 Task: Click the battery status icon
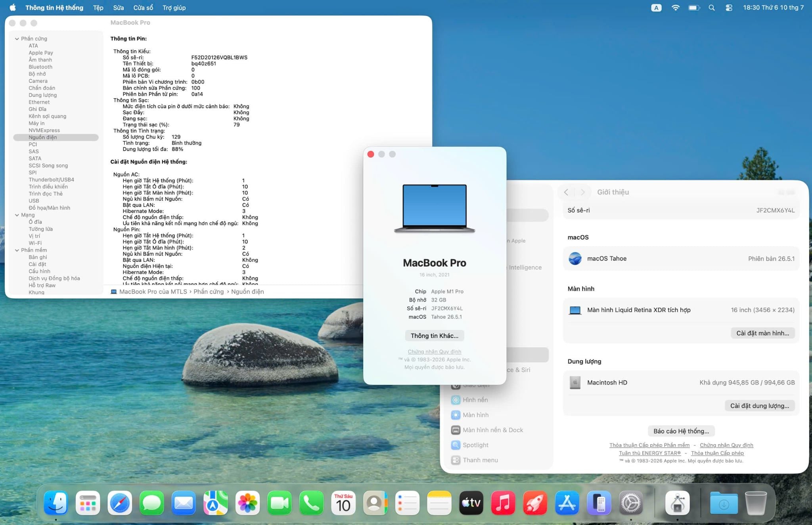tap(694, 8)
